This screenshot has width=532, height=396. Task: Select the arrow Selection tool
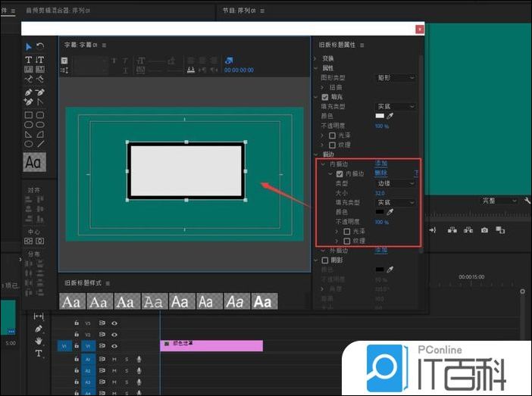pyautogui.click(x=29, y=47)
